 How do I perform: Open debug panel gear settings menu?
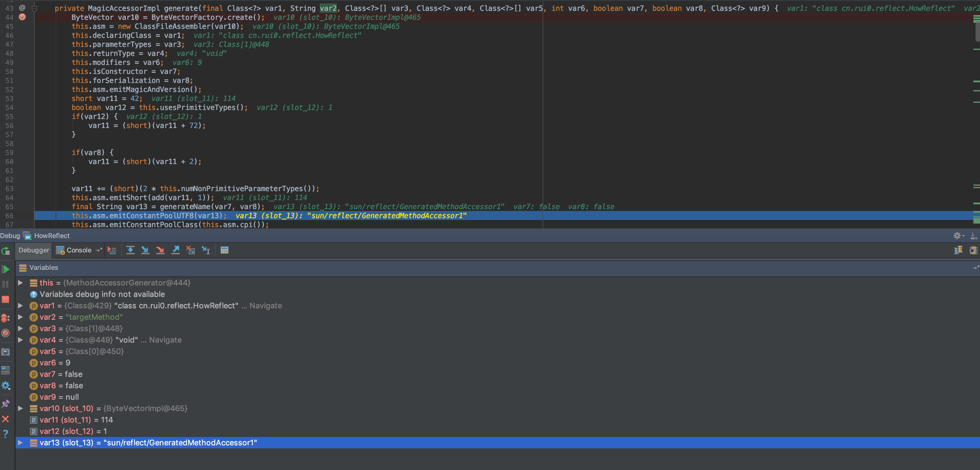(x=958, y=236)
